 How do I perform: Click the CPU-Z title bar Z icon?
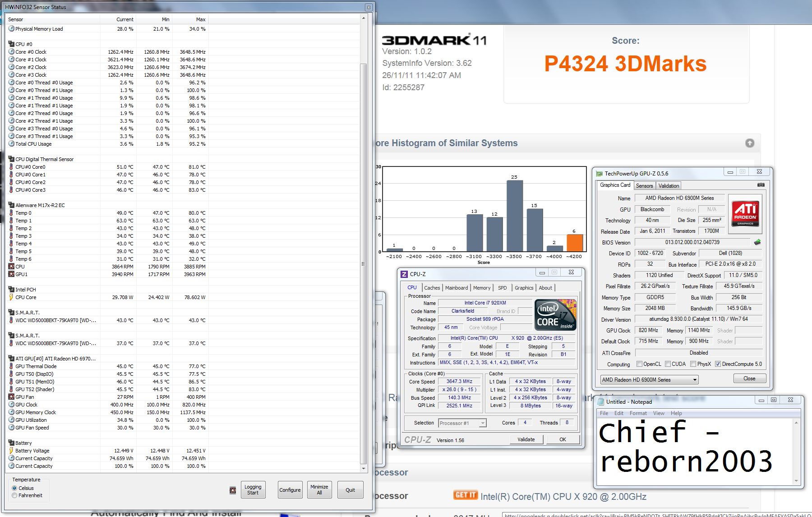coord(404,274)
